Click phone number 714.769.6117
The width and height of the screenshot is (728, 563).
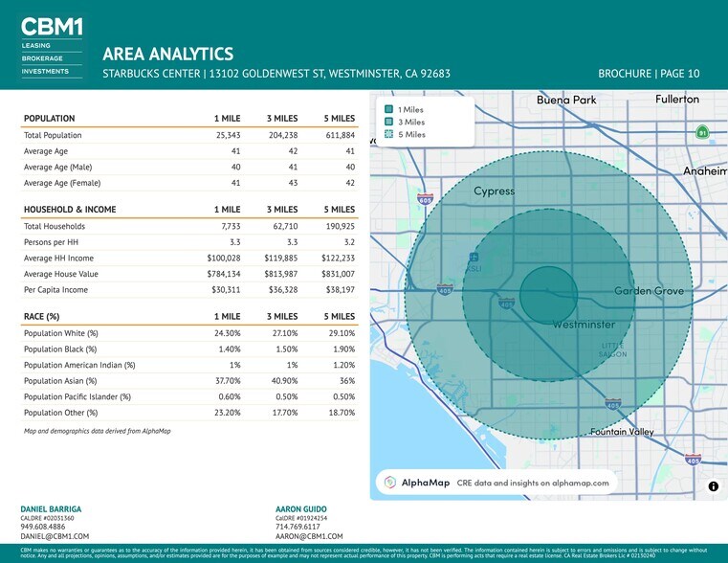pos(298,527)
